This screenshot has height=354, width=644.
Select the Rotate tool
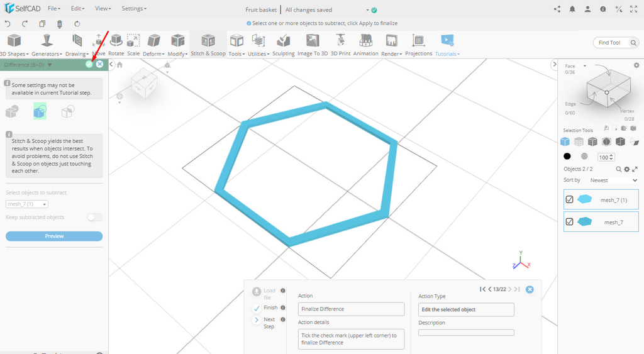pyautogui.click(x=116, y=45)
